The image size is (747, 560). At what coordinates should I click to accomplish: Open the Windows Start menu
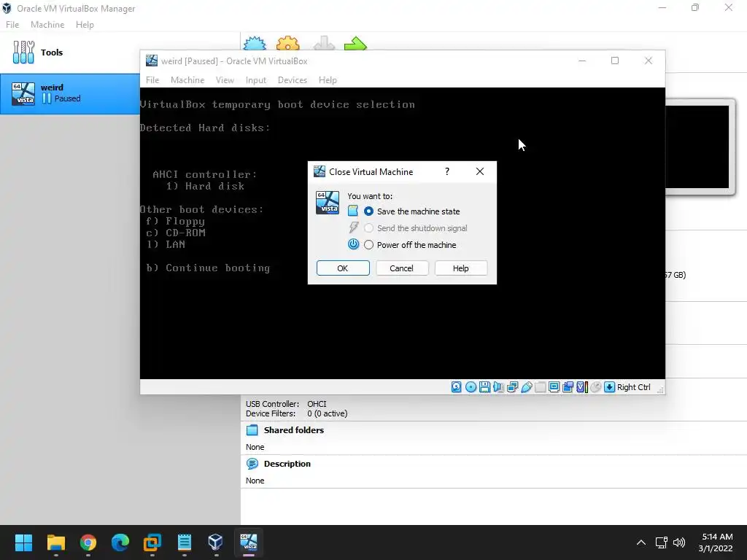[23, 542]
